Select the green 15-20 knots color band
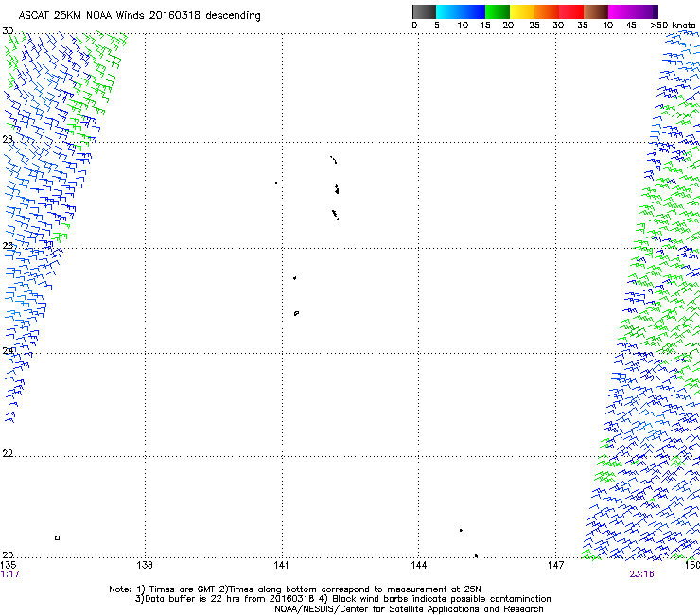 pos(498,11)
